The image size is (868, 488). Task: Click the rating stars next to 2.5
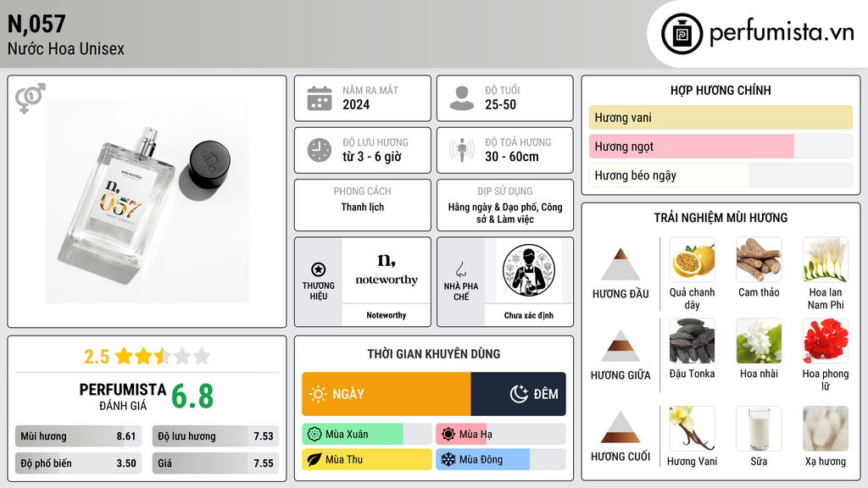click(163, 356)
